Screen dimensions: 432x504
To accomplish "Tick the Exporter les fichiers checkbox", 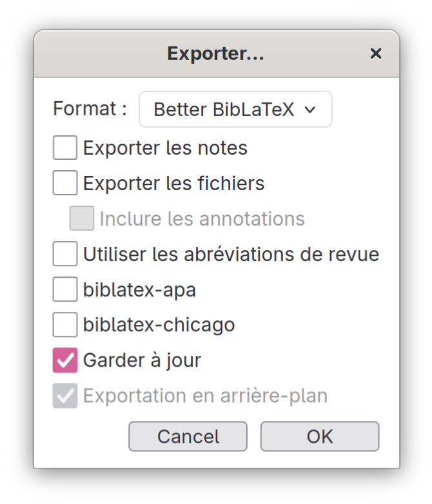I will click(x=65, y=183).
